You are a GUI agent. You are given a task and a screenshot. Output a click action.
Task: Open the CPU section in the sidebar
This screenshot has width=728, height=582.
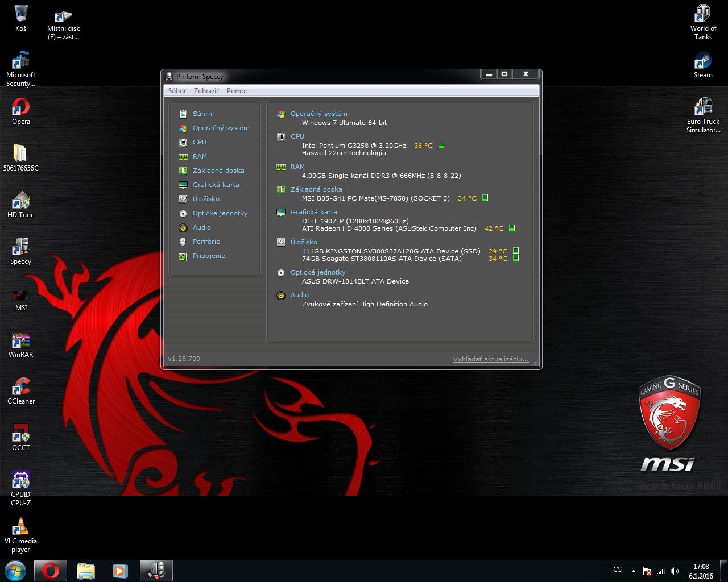point(199,142)
